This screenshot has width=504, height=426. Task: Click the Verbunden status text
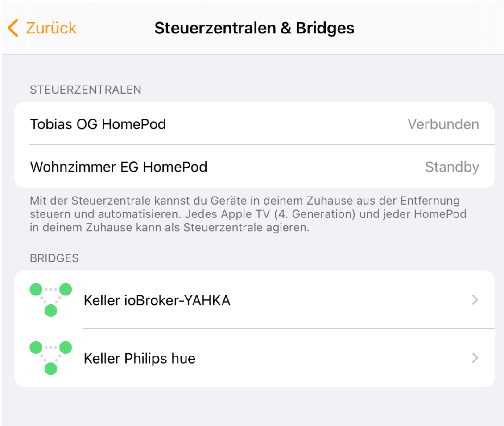443,124
